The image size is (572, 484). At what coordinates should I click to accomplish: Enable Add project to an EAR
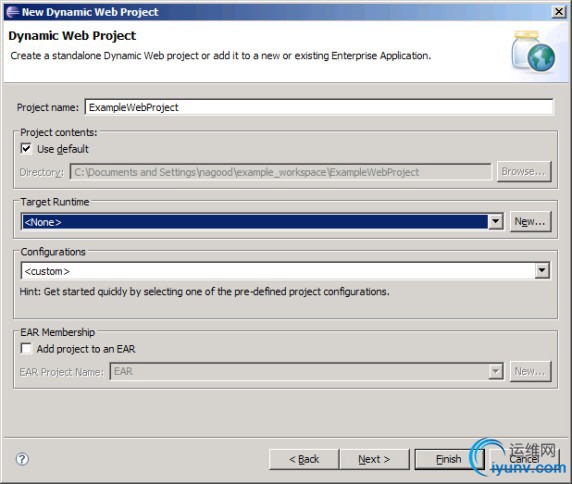[x=26, y=348]
